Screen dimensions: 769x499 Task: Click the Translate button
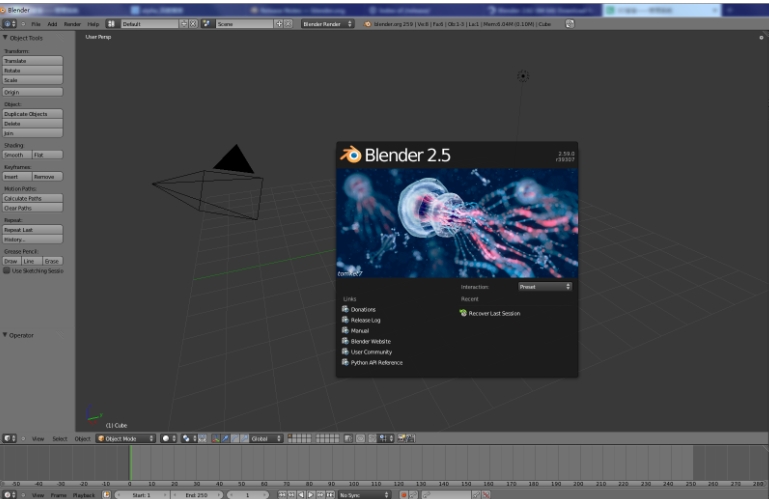point(32,61)
